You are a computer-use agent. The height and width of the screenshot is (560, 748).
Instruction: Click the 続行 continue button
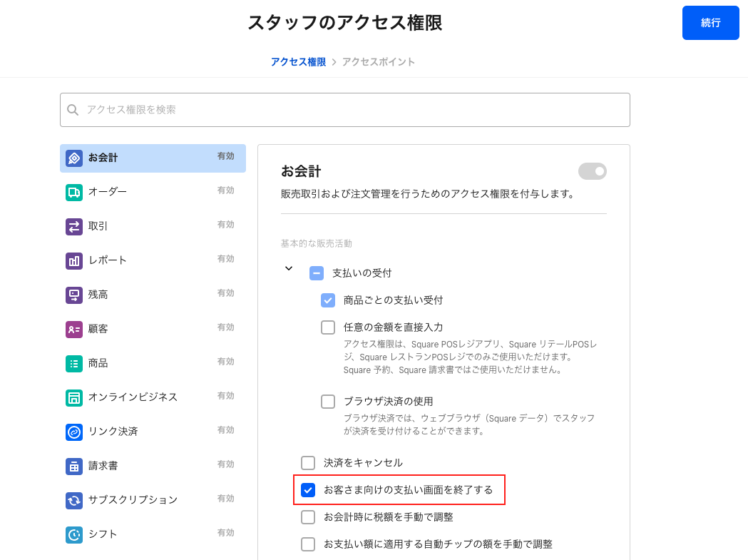[710, 23]
